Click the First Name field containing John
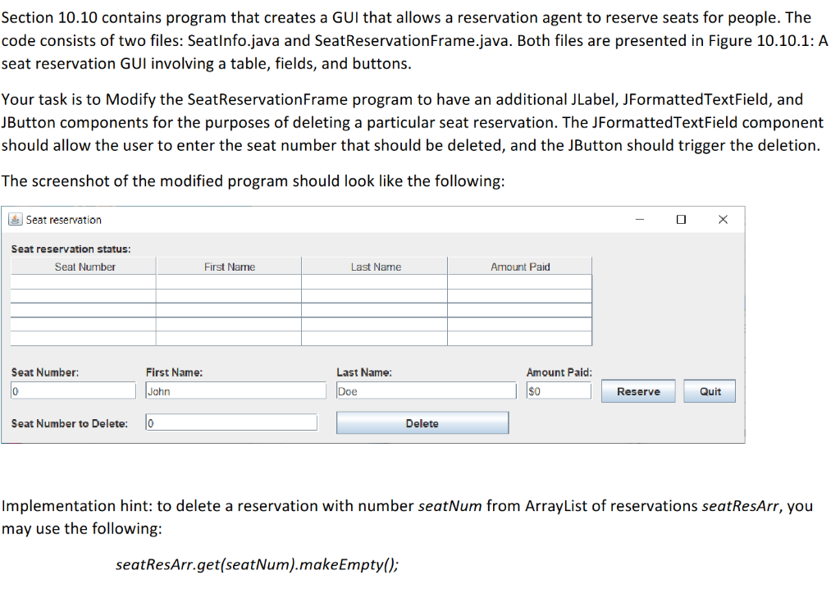The height and width of the screenshot is (616, 840). [236, 391]
